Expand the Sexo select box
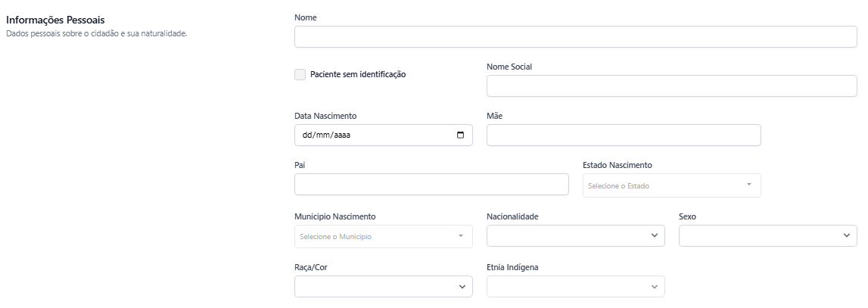This screenshot has width=868, height=308. tap(768, 235)
